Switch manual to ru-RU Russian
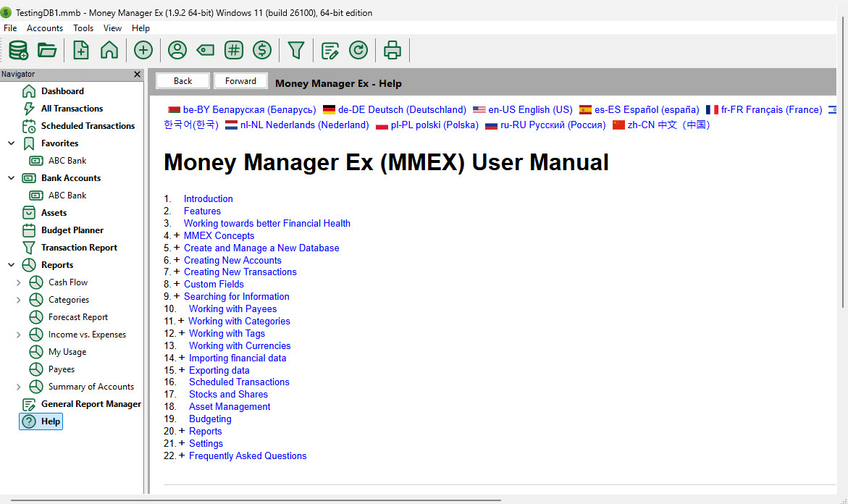 tap(553, 125)
